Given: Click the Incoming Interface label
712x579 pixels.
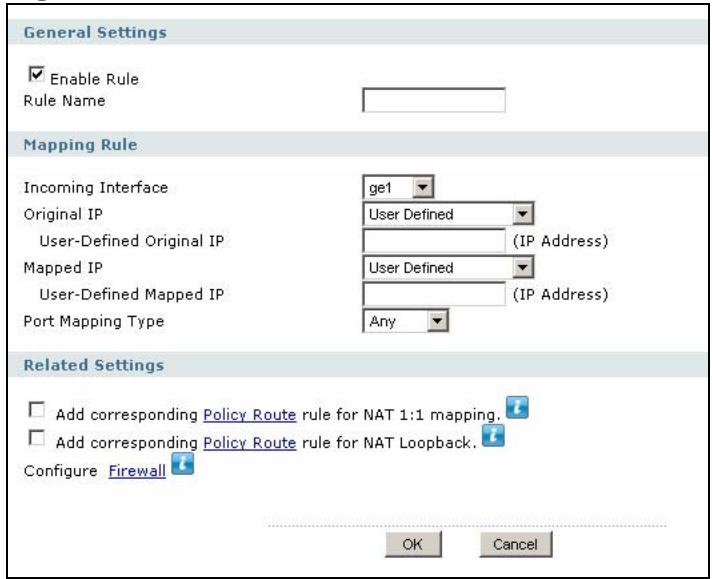Looking at the screenshot, I should click(x=96, y=188).
